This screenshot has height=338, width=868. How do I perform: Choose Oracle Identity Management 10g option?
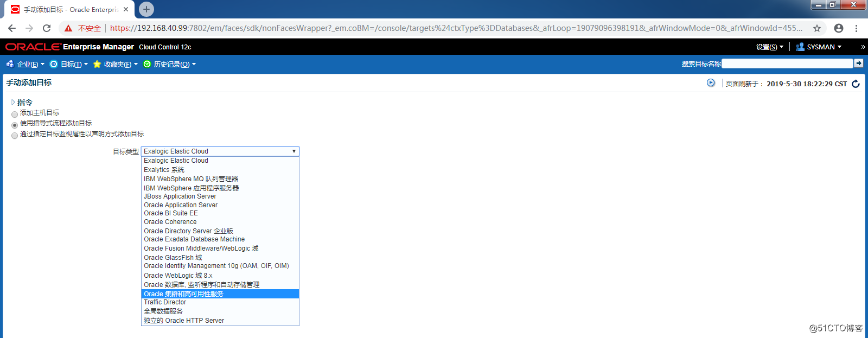(220, 266)
